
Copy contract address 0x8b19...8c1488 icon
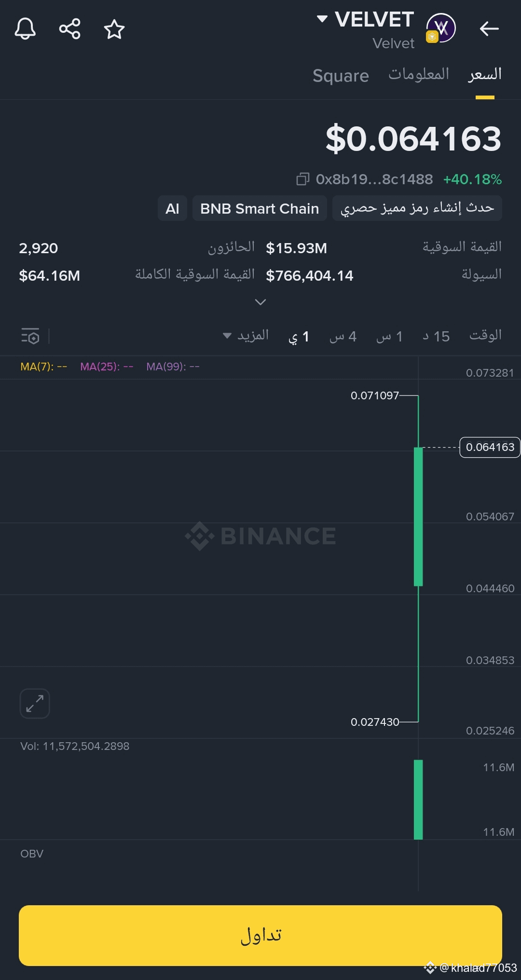[x=302, y=179]
